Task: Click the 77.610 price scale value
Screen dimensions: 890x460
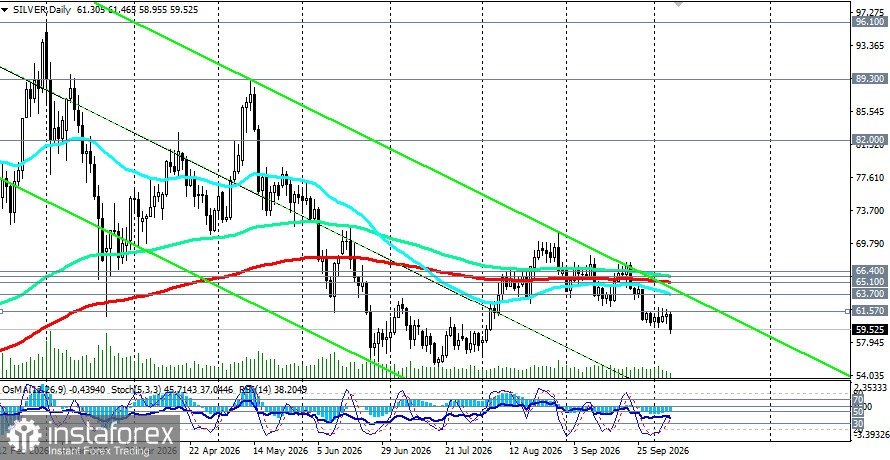Action: [x=870, y=178]
